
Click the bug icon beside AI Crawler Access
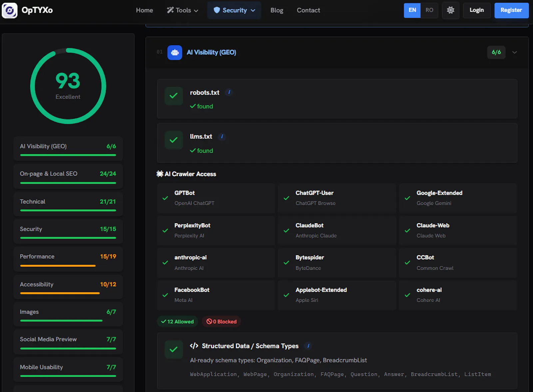coord(160,174)
